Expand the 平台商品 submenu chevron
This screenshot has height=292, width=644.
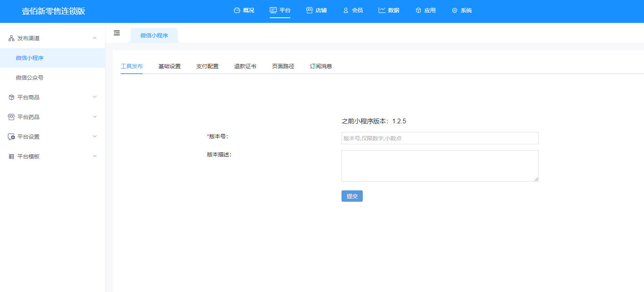tap(95, 97)
